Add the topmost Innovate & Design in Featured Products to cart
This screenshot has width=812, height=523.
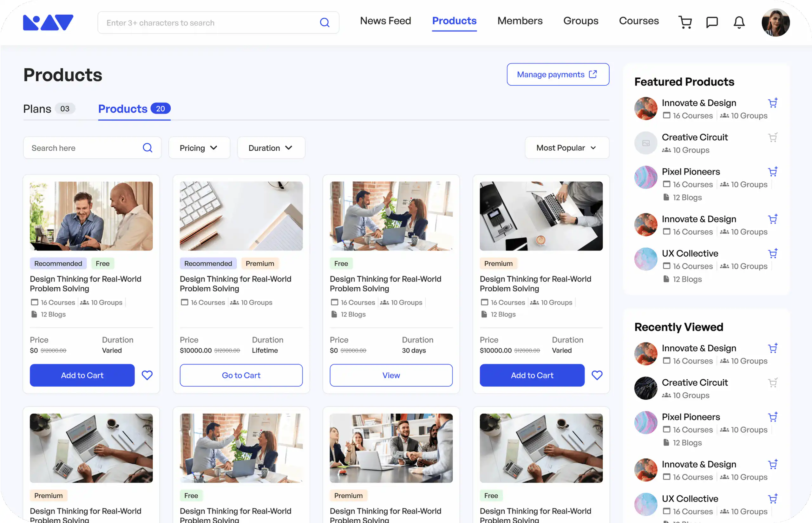773,102
